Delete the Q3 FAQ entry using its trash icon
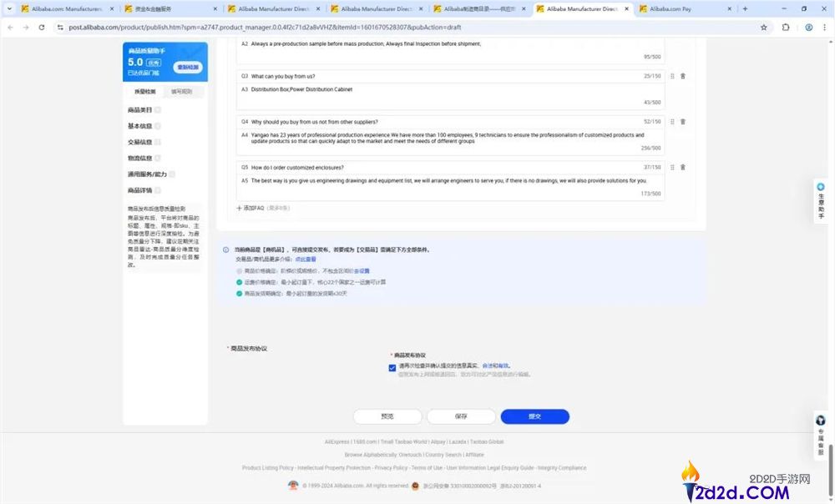This screenshot has width=835, height=504. (683, 75)
